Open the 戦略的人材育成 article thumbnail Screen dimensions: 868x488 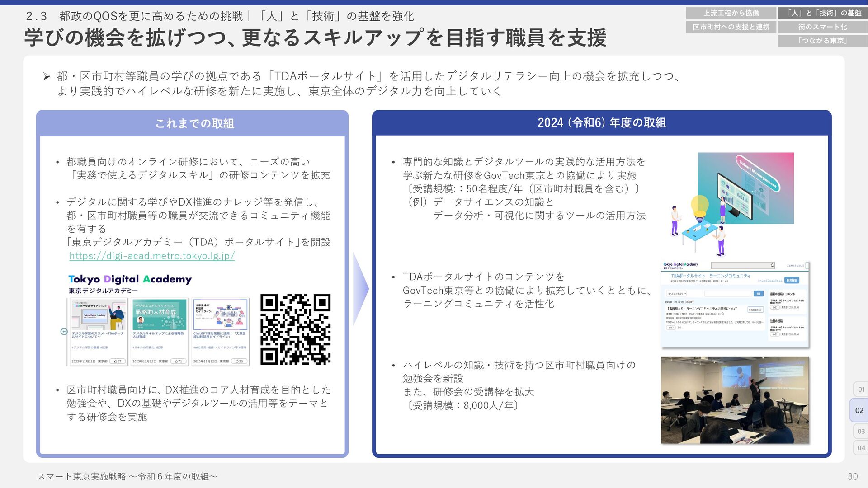coord(158,314)
